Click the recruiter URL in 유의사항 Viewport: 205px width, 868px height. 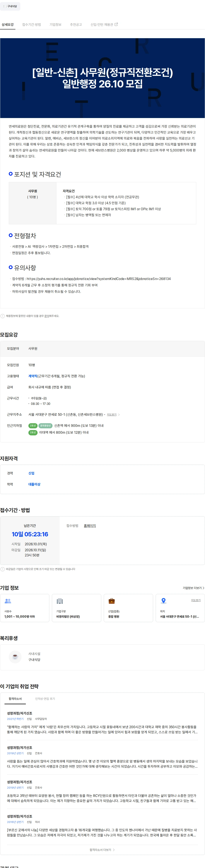(x=98, y=279)
